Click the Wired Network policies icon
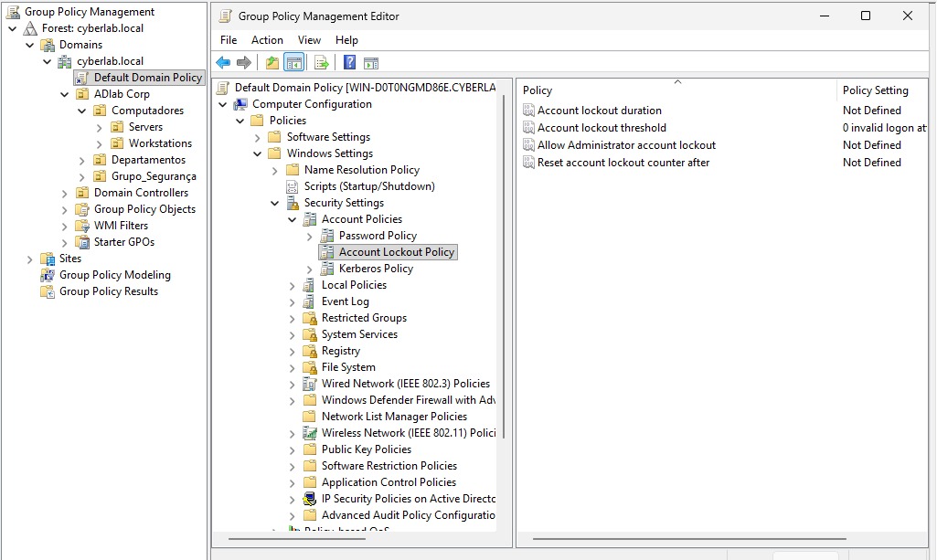The image size is (937, 560). 310,384
